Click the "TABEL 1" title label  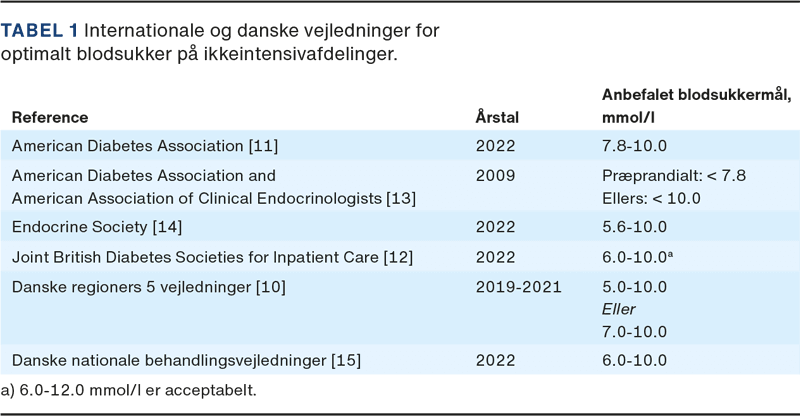coord(40,30)
